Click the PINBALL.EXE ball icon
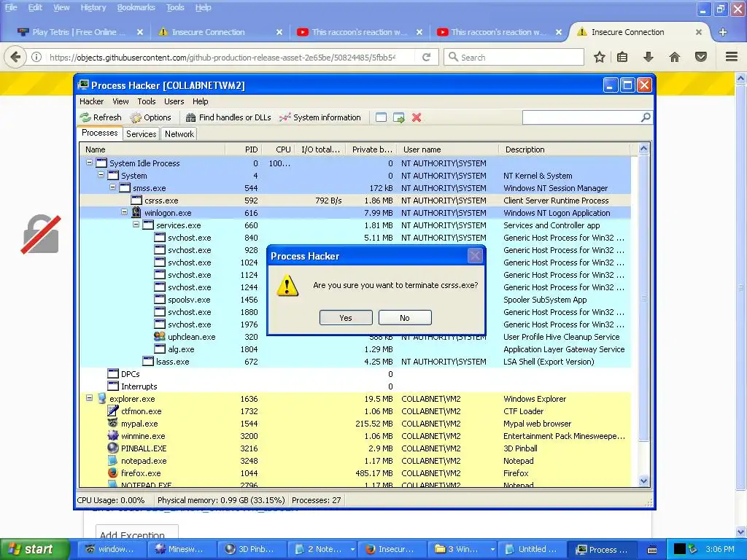Screen dimensions: 747x560 coord(113,448)
